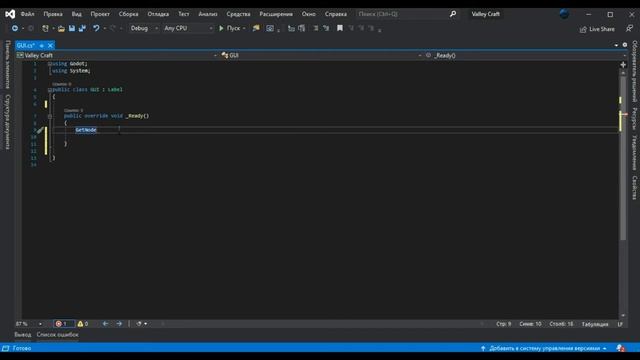Open the _Ready() member navigation dropdown
The width and height of the screenshot is (640, 360).
click(525, 55)
